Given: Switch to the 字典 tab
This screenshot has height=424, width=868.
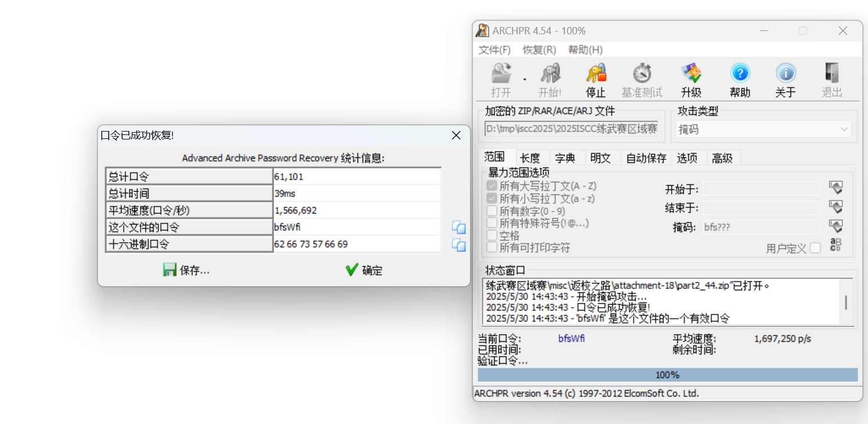Looking at the screenshot, I should (x=565, y=158).
